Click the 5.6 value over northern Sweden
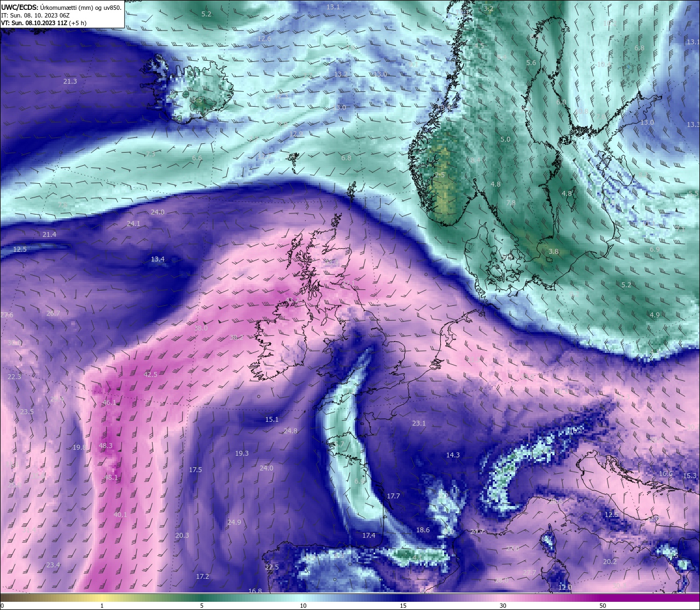The height and width of the screenshot is (610, 700). [531, 63]
